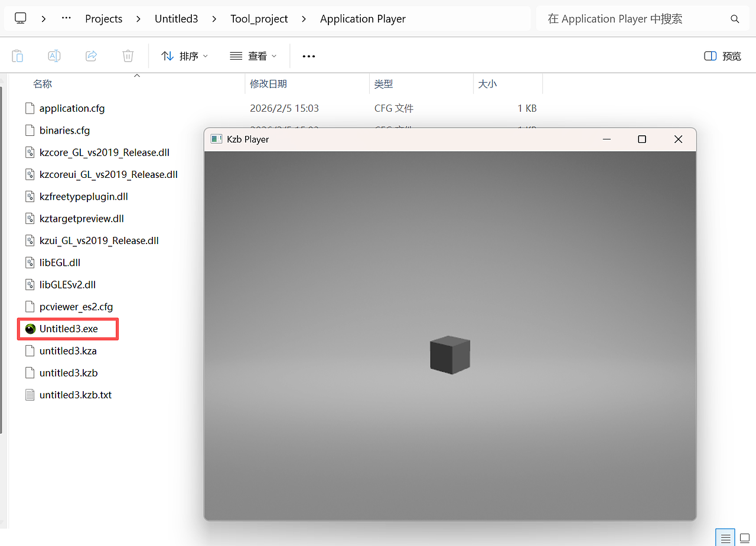Click the Delete trash can icon
The width and height of the screenshot is (756, 546).
[x=128, y=56]
